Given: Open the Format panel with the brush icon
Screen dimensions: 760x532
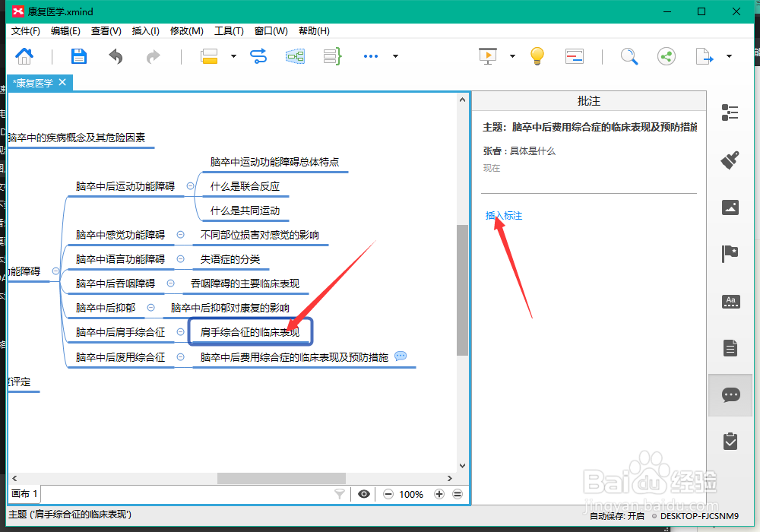Looking at the screenshot, I should pos(730,160).
